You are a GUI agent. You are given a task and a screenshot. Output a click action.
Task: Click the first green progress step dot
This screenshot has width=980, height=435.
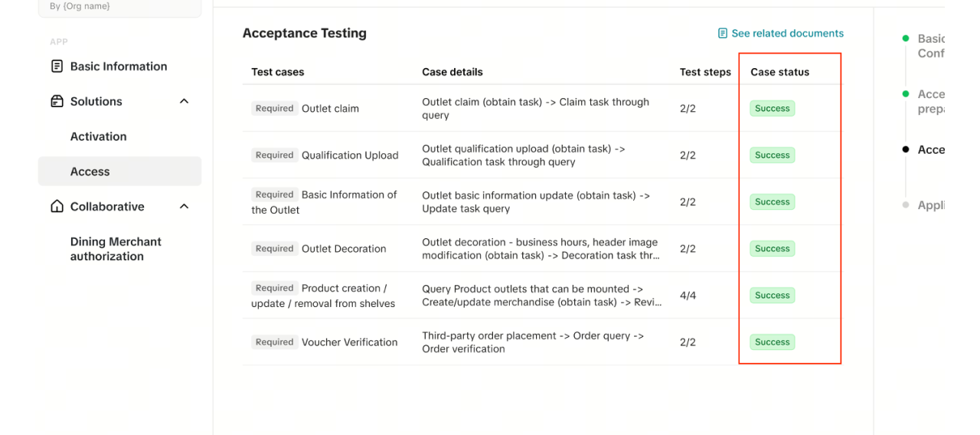[906, 38]
